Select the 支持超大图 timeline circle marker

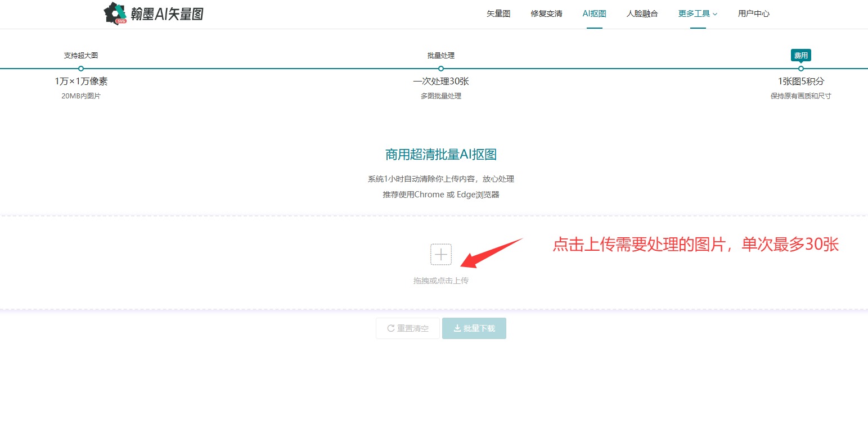pyautogui.click(x=81, y=69)
